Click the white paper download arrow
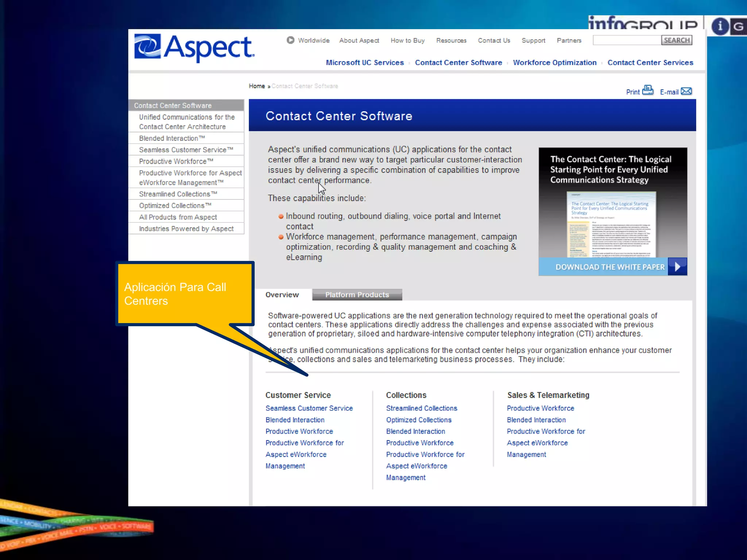 tap(677, 267)
